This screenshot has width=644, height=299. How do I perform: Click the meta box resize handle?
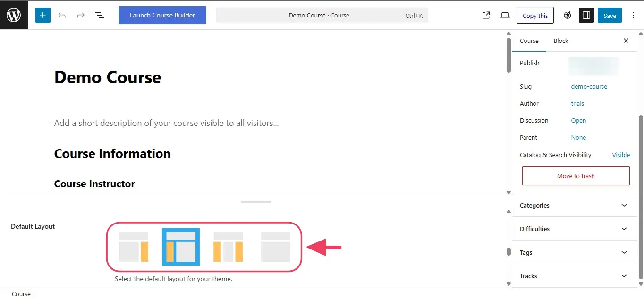(x=256, y=202)
